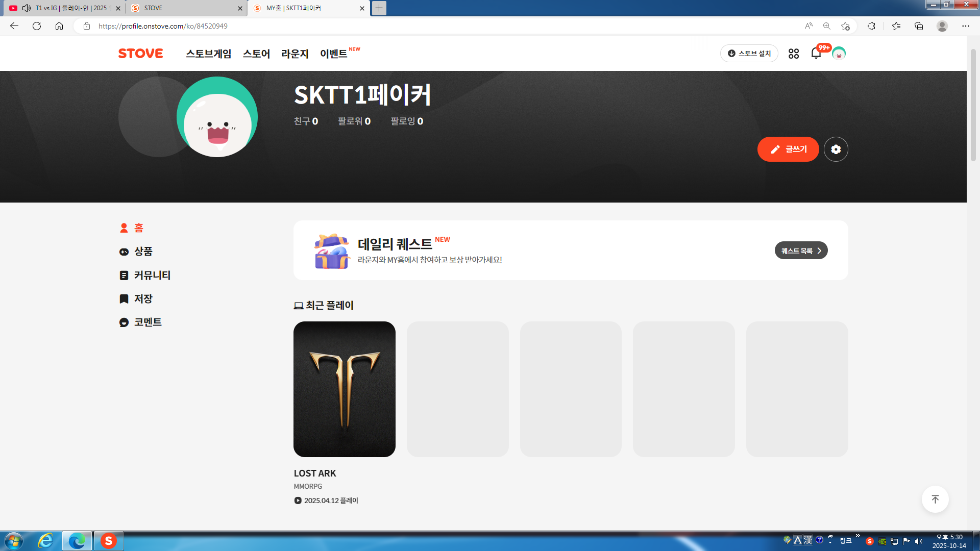Open the four-dot apps grid icon
This screenshot has height=551, width=980.
tap(793, 53)
